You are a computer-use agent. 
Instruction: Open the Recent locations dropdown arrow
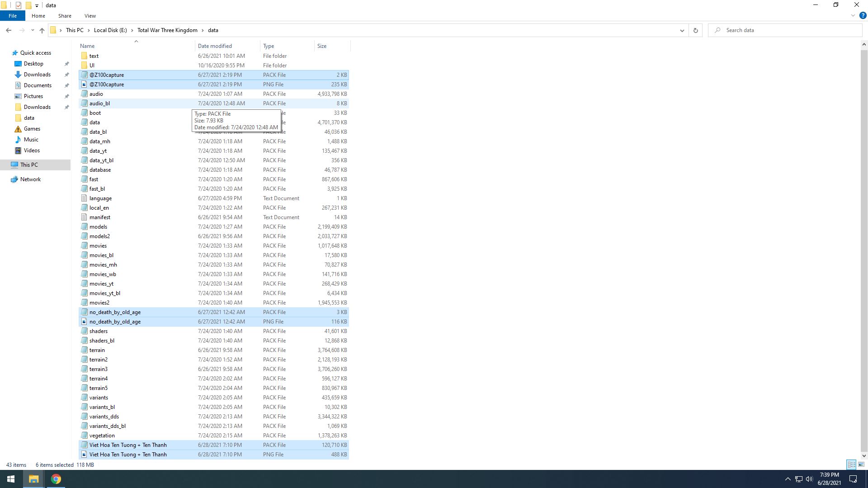(33, 30)
